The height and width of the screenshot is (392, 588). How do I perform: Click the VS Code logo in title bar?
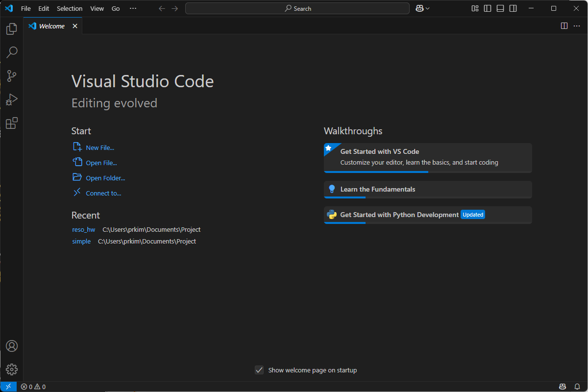(9, 8)
